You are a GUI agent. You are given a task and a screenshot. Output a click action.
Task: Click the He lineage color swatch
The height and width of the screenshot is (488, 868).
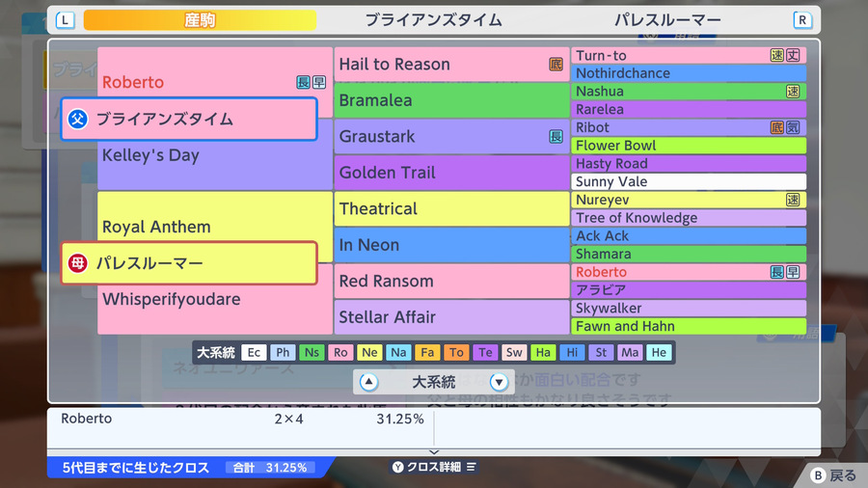(x=659, y=352)
